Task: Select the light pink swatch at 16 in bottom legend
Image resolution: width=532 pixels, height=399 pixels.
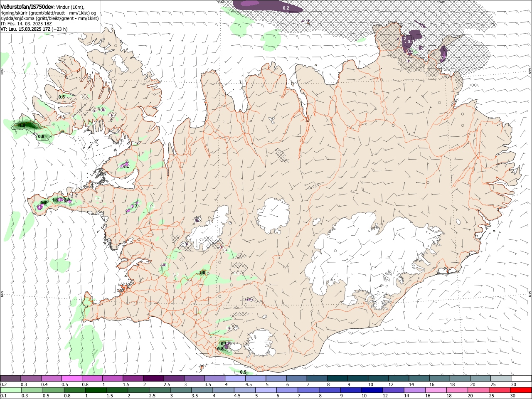Action: point(436,390)
